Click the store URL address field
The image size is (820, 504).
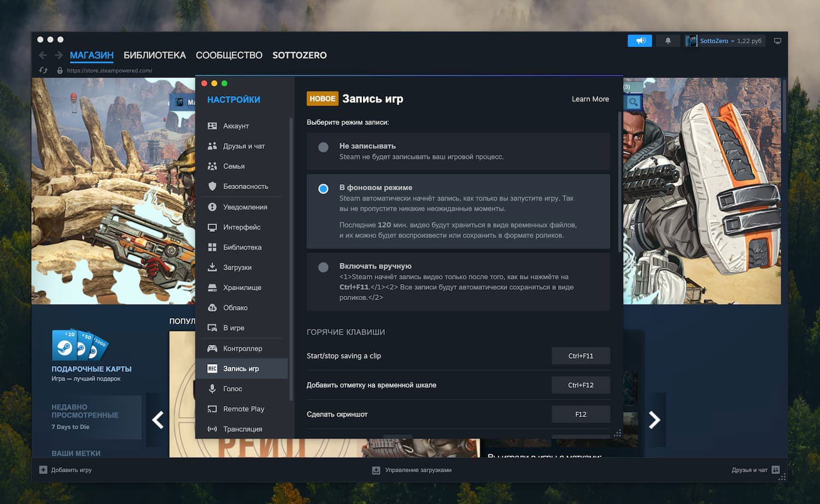pos(109,71)
